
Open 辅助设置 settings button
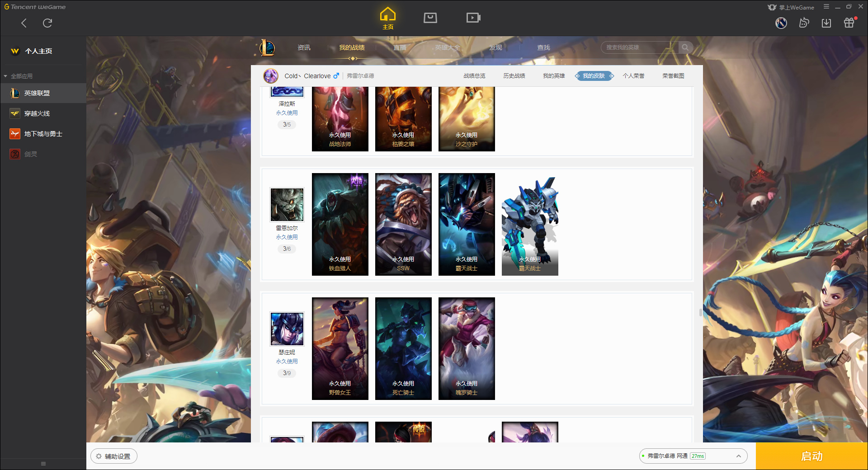(114, 456)
